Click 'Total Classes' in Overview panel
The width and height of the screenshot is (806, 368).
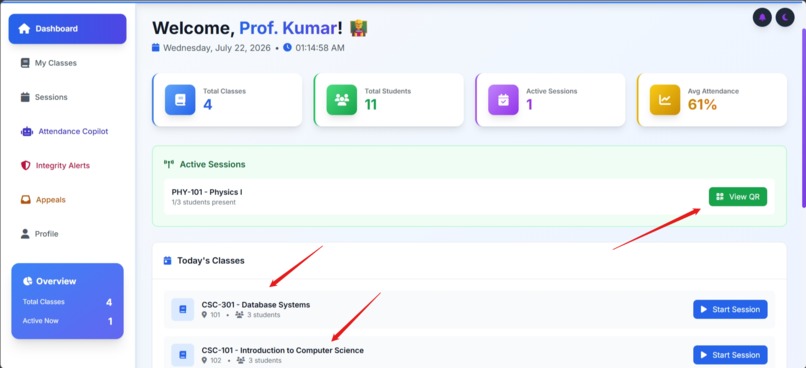pos(44,302)
